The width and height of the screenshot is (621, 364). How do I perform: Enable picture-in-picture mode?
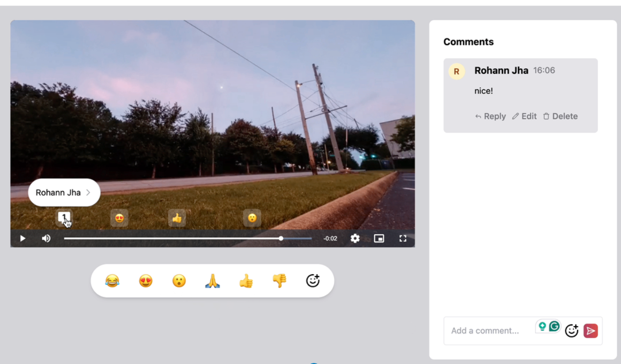(379, 238)
